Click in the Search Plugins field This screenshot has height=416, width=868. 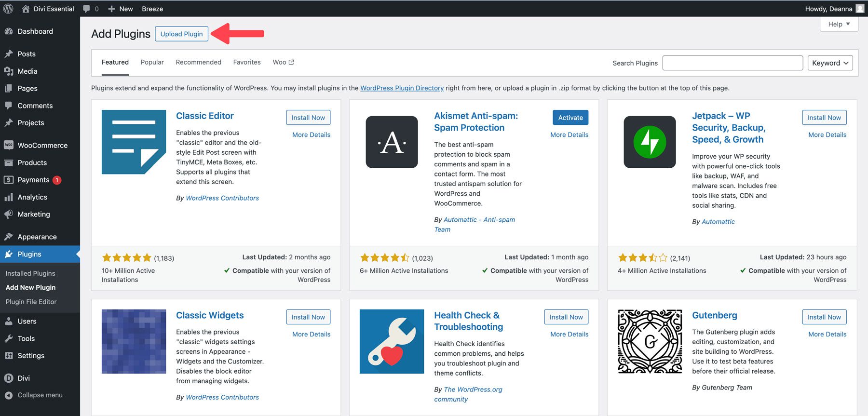click(732, 63)
